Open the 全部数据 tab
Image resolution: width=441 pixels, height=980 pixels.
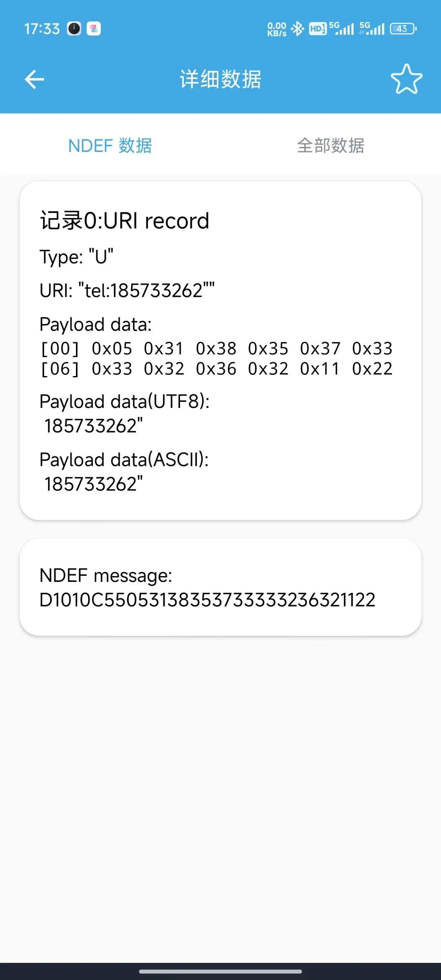(x=330, y=146)
